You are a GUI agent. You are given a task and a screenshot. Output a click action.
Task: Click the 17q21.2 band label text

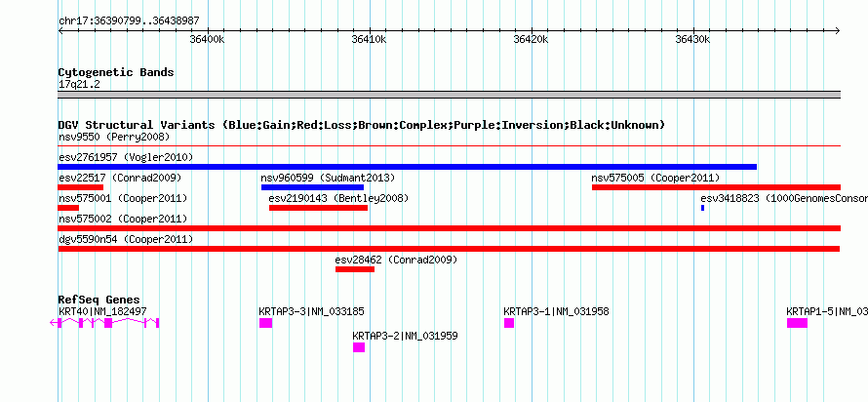pyautogui.click(x=79, y=85)
